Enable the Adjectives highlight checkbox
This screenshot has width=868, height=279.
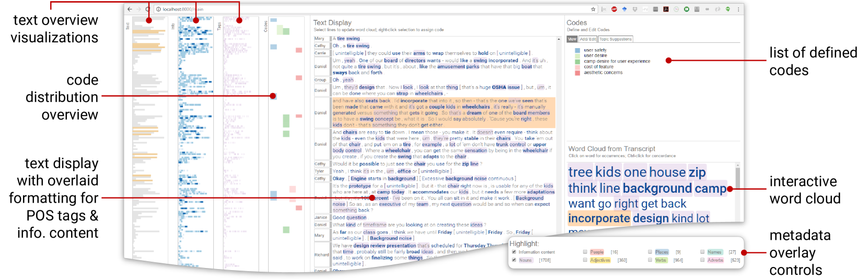(x=585, y=260)
